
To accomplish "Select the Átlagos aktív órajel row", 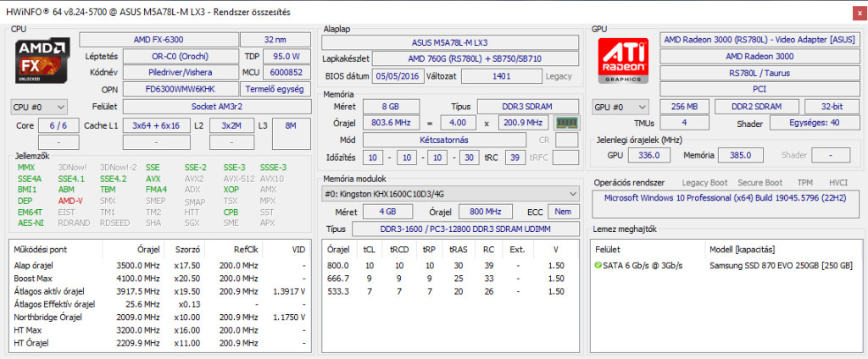I will (159, 291).
